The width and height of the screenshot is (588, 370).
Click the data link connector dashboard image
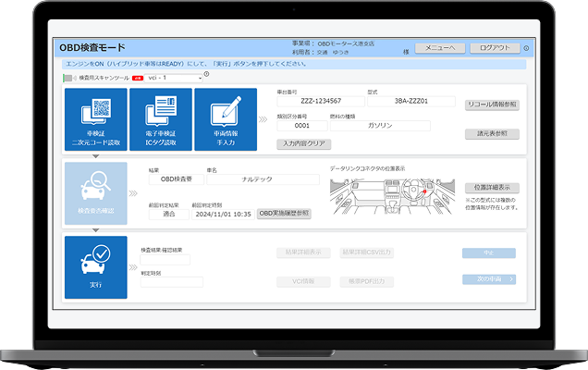[392, 197]
